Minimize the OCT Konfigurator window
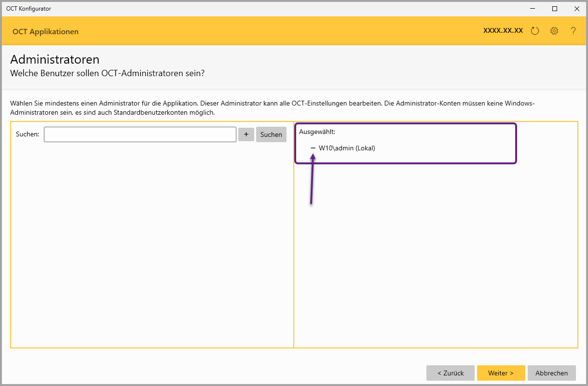This screenshot has height=386, width=588. pyautogui.click(x=533, y=9)
